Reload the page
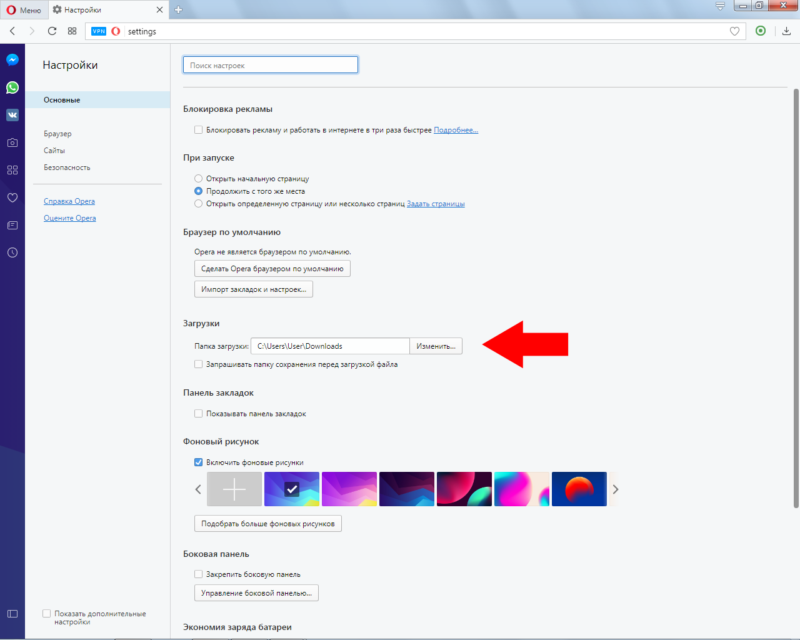Viewport: 800px width, 640px height. tap(52, 31)
